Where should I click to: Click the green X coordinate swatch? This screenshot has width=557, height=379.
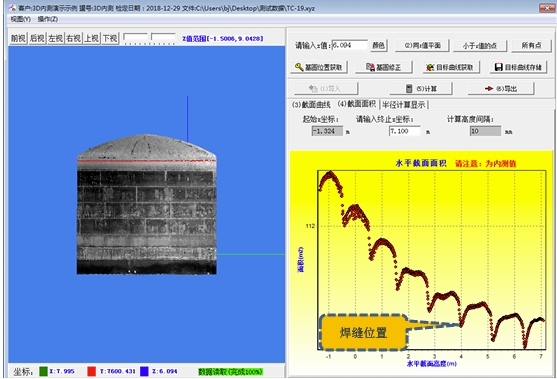[x=43, y=372]
